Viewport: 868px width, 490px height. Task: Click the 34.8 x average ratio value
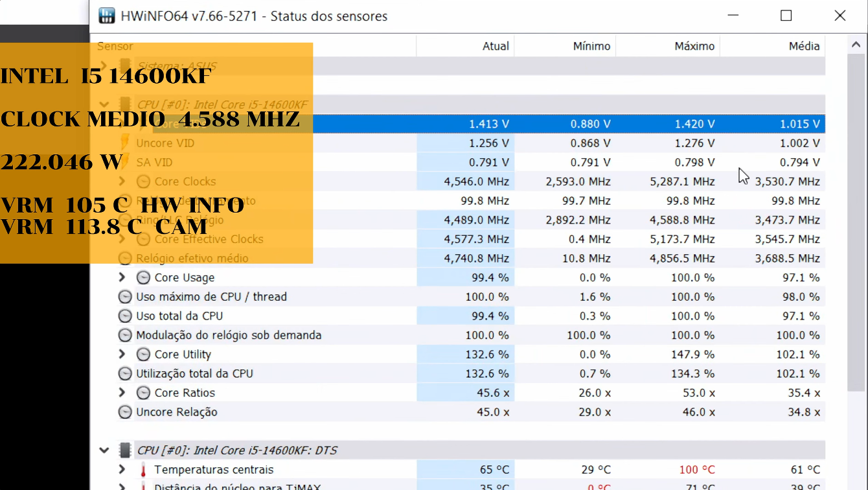click(803, 412)
